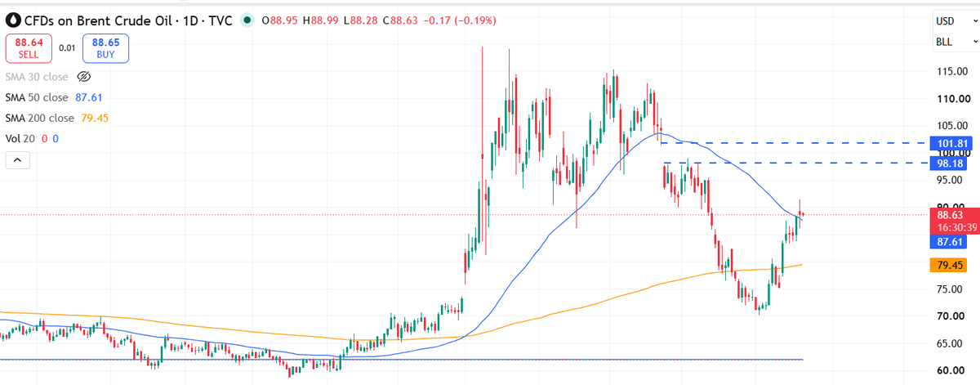The height and width of the screenshot is (385, 980).
Task: Click the 70.00 price axis label
Action: point(949,316)
